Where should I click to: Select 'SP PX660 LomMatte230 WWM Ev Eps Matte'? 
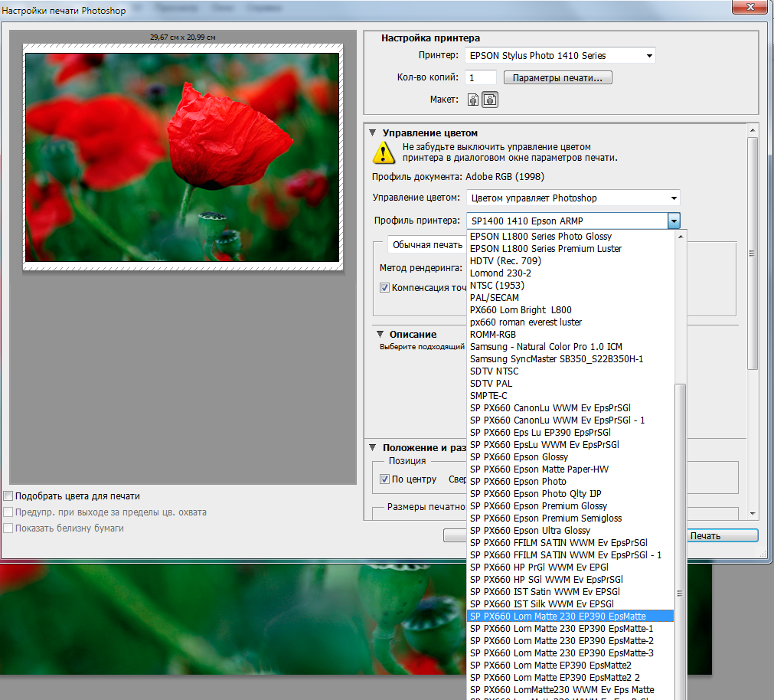[570, 689]
